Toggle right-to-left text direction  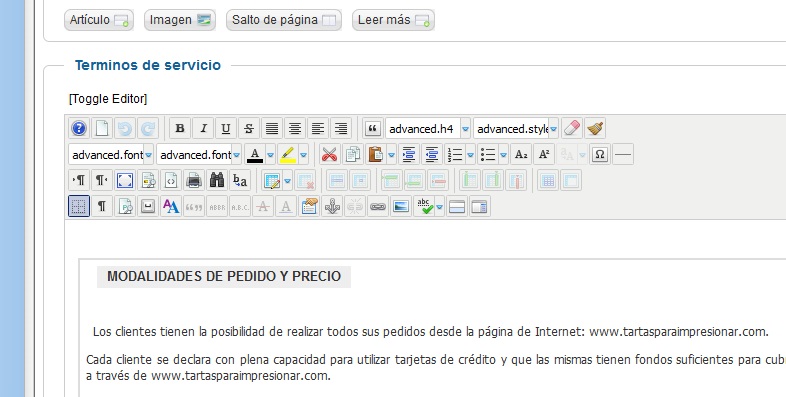click(x=102, y=180)
